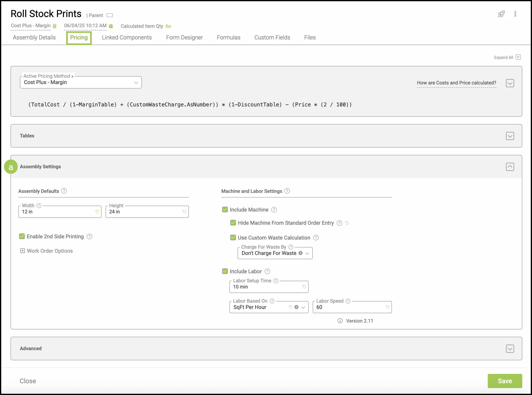
Task: Open the How are Costs and Price calculated link
Action: [456, 83]
